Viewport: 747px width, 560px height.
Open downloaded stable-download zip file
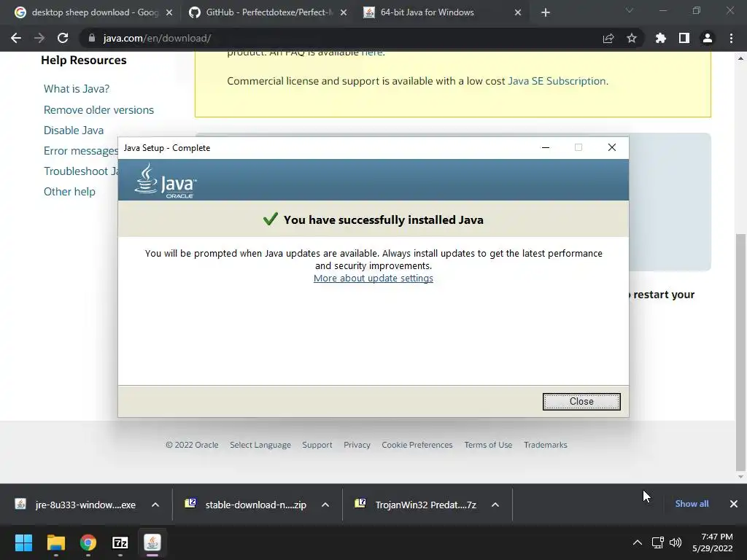(x=247, y=505)
